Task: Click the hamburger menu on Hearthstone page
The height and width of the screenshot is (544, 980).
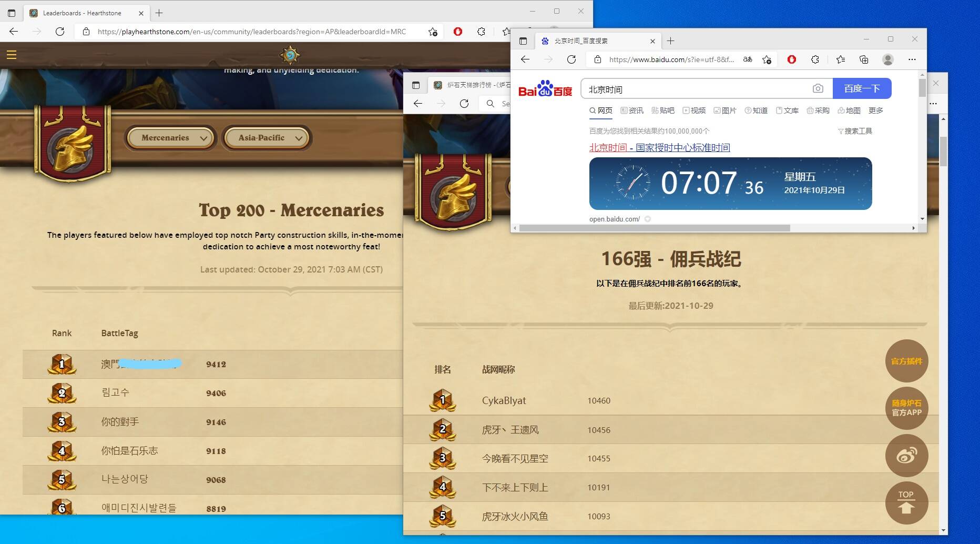Action: coord(12,55)
